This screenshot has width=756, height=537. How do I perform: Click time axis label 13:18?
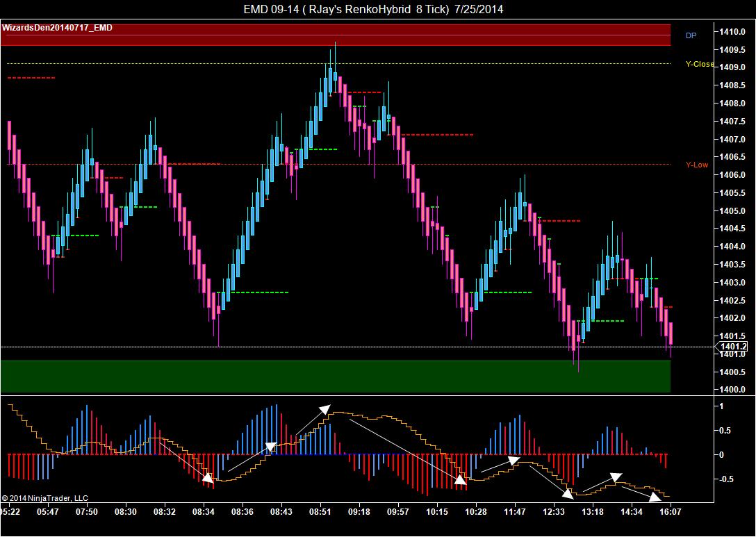pos(593,511)
